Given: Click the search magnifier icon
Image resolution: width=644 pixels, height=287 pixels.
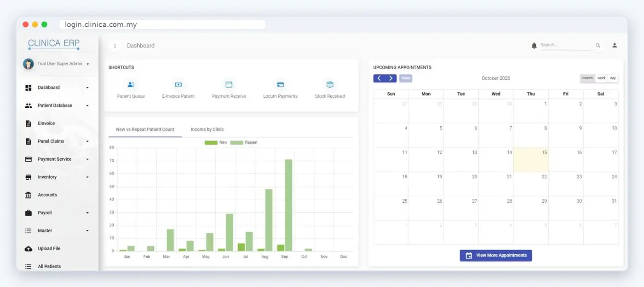Looking at the screenshot, I should pos(598,46).
